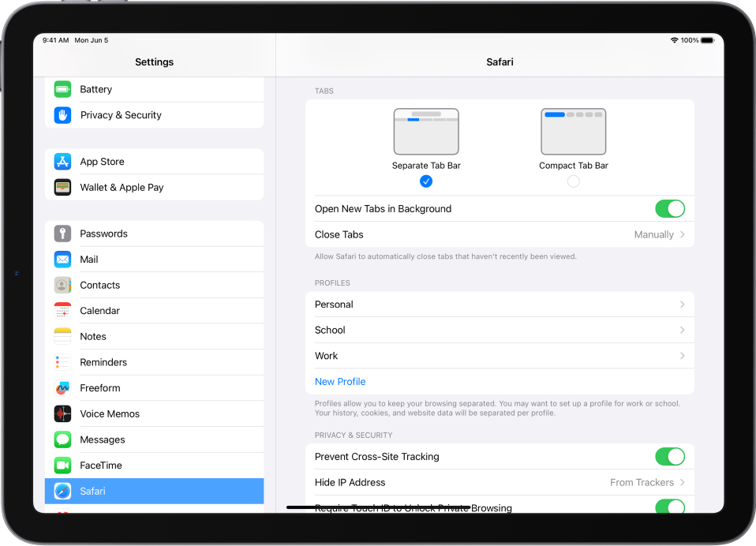
Task: Toggle Require Touch ID for Private Browsing
Action: 670,506
